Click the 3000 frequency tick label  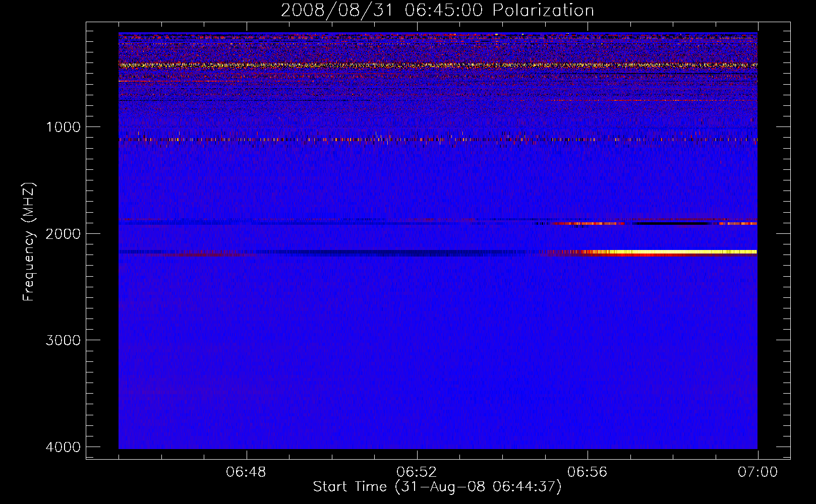63,340
